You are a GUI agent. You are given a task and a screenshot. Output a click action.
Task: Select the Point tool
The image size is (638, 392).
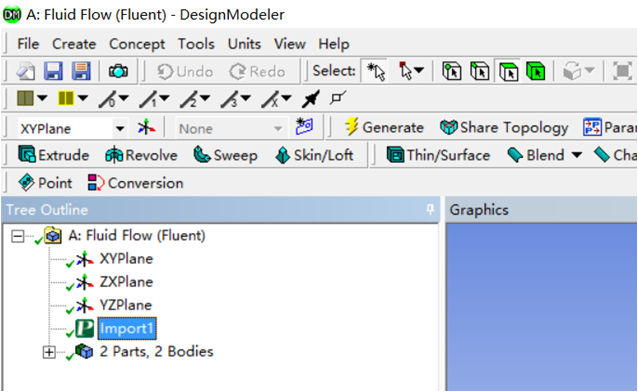point(45,183)
